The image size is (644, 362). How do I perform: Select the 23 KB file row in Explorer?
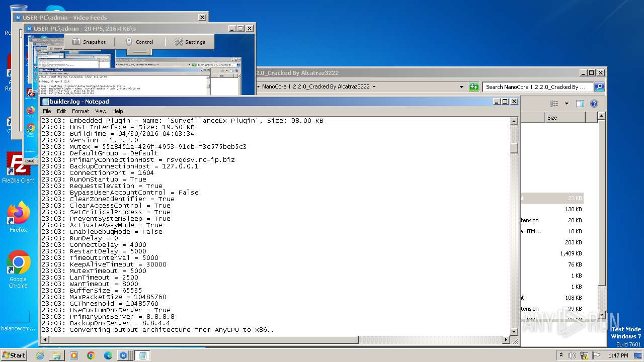tap(552, 198)
